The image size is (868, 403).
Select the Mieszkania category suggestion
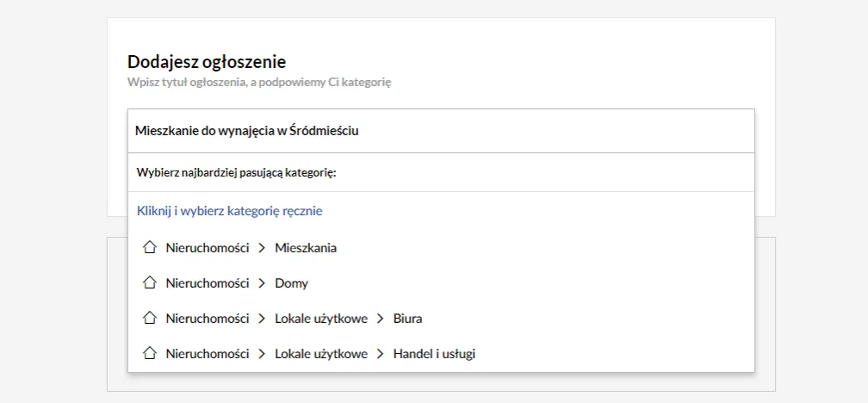point(306,248)
